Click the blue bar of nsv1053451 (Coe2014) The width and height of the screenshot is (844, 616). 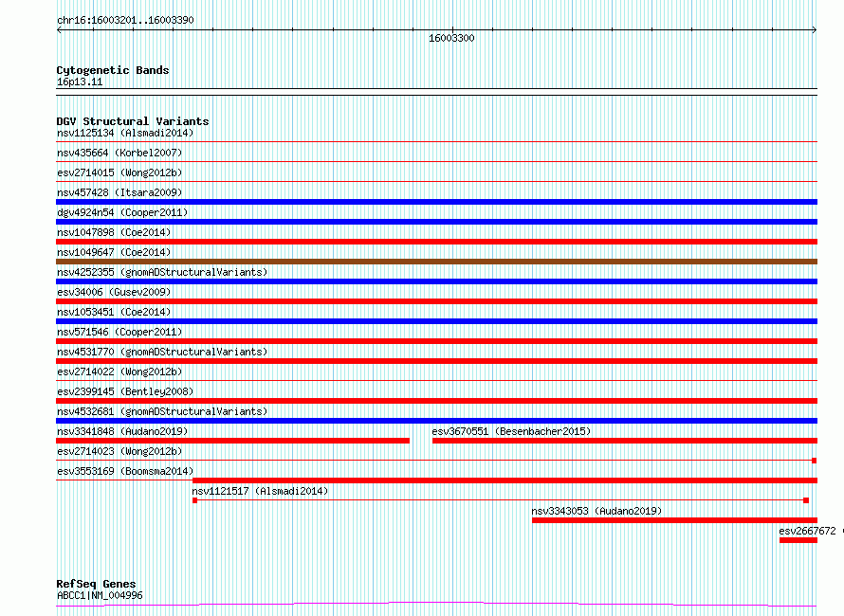pyautogui.click(x=436, y=321)
